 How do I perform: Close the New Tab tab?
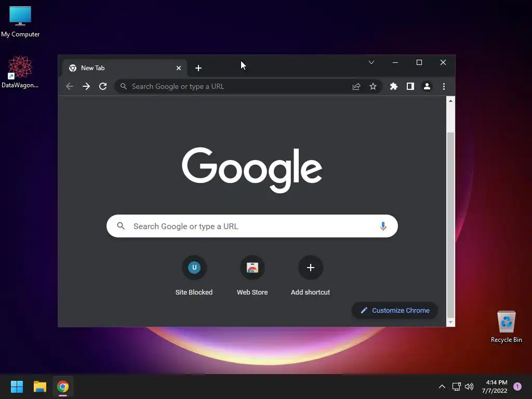click(179, 68)
